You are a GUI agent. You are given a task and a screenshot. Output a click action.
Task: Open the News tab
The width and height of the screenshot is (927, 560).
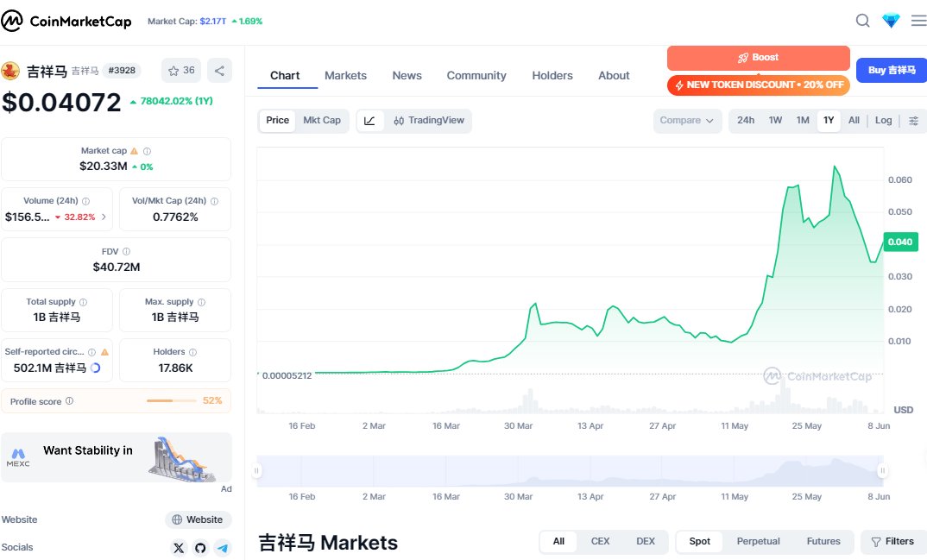pyautogui.click(x=407, y=76)
